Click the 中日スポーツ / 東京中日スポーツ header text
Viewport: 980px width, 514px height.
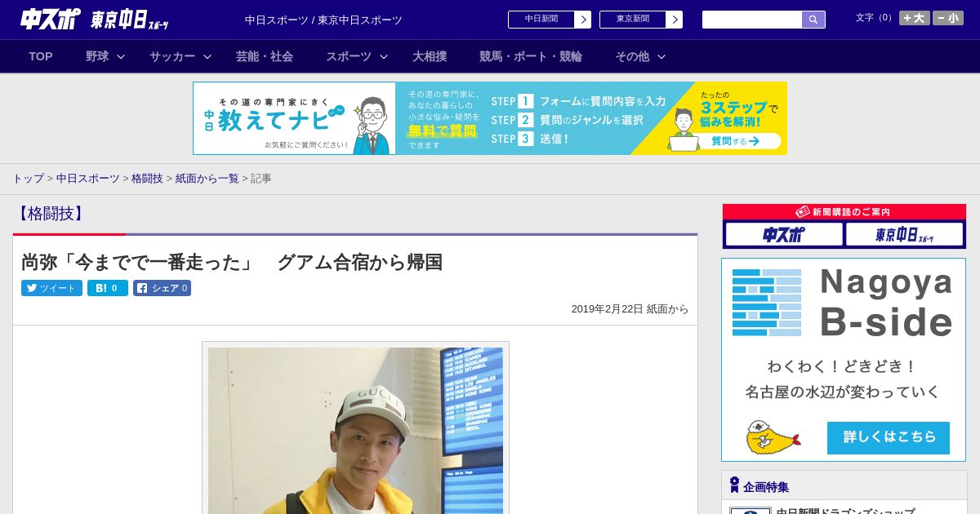pos(323,20)
